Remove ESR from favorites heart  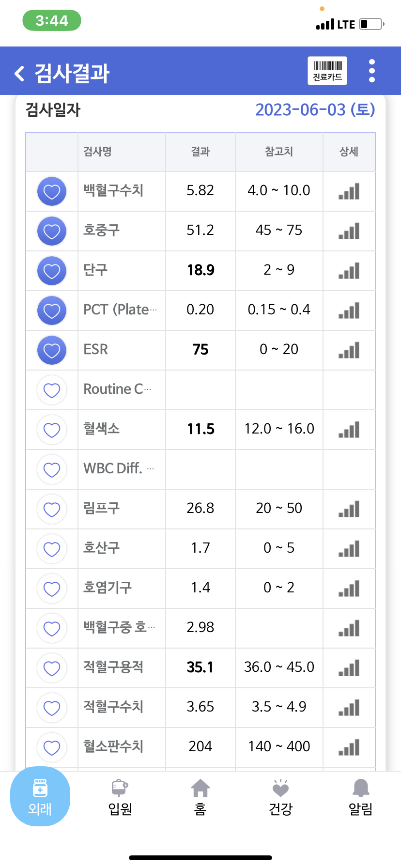52,350
